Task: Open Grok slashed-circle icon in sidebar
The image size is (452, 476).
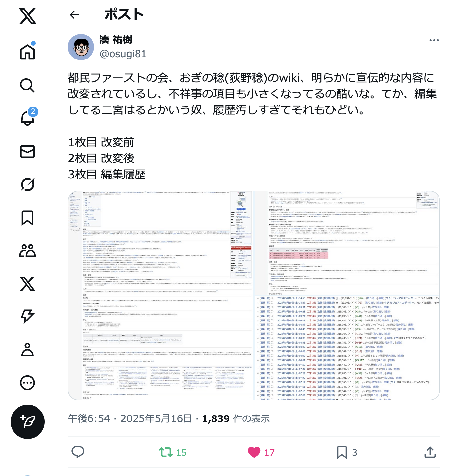Action: tap(28, 184)
